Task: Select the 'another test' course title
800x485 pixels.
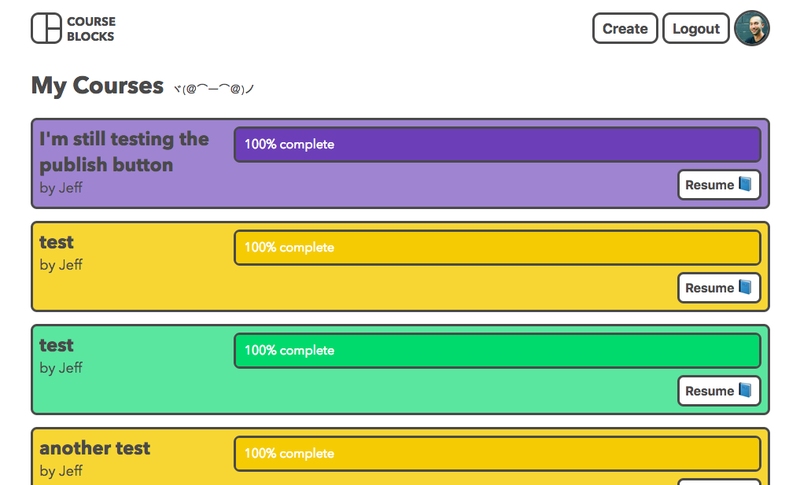Action: (95, 448)
